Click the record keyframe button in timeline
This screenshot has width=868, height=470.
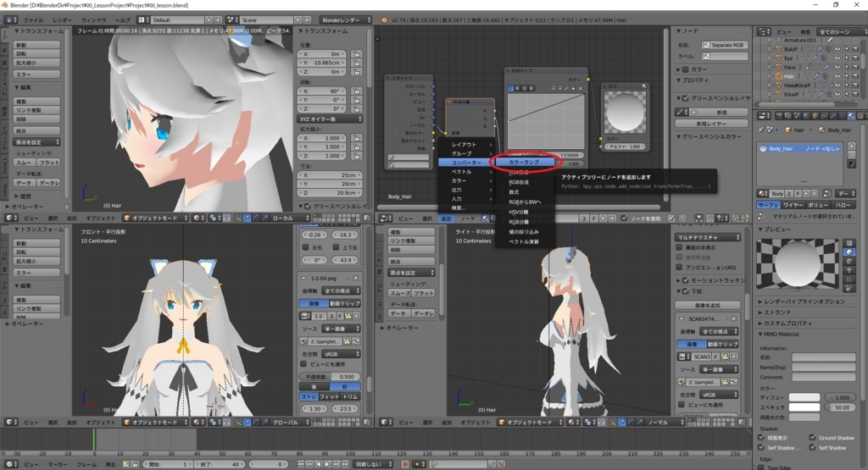tap(405, 464)
